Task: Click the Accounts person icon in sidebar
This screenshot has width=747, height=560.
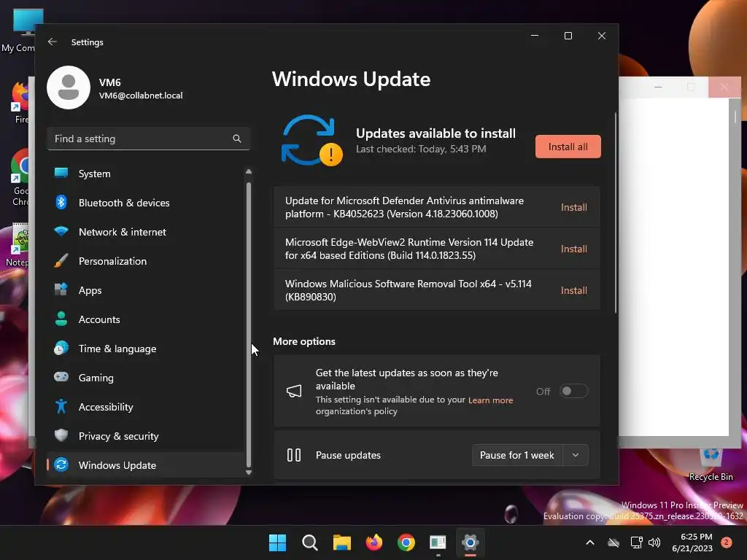Action: 61,319
